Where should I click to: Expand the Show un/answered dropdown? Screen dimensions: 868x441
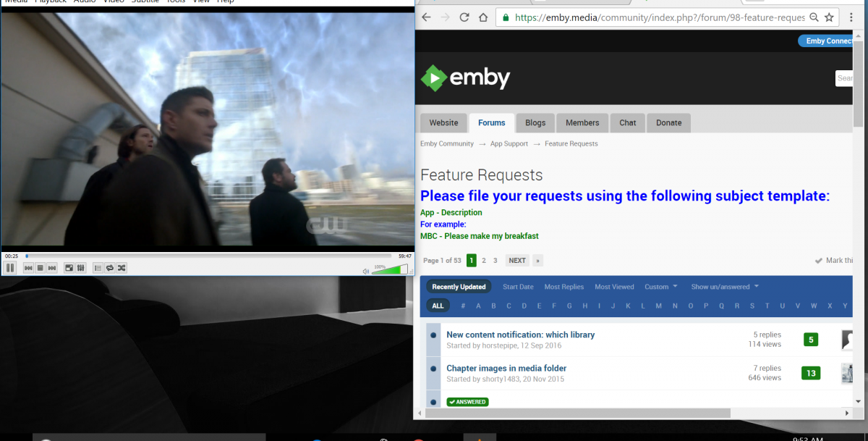[725, 287]
